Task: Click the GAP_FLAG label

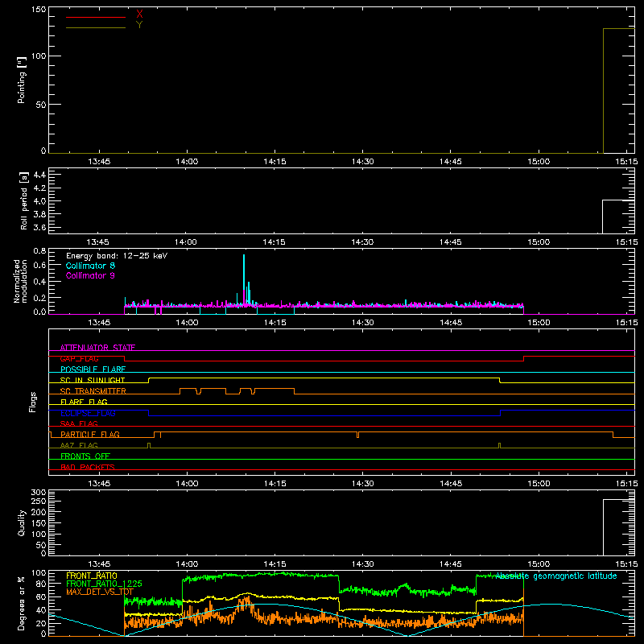Action: tap(79, 358)
